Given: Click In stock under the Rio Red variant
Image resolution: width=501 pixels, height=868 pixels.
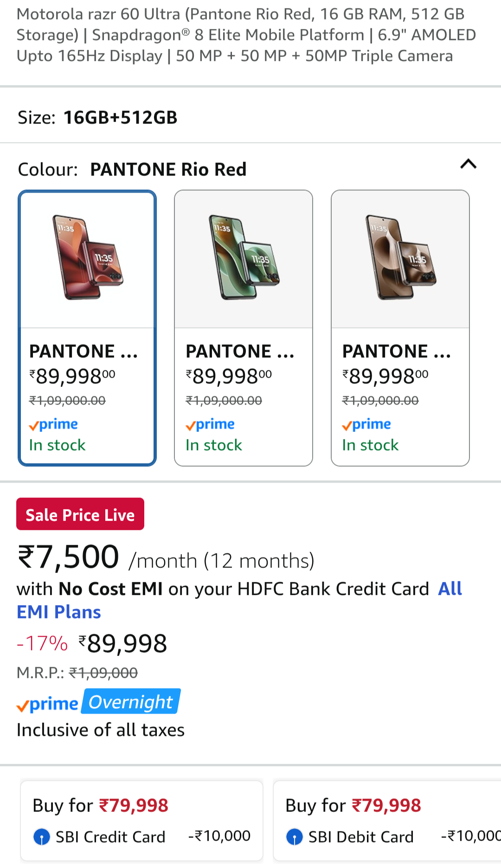Looking at the screenshot, I should click(x=57, y=444).
